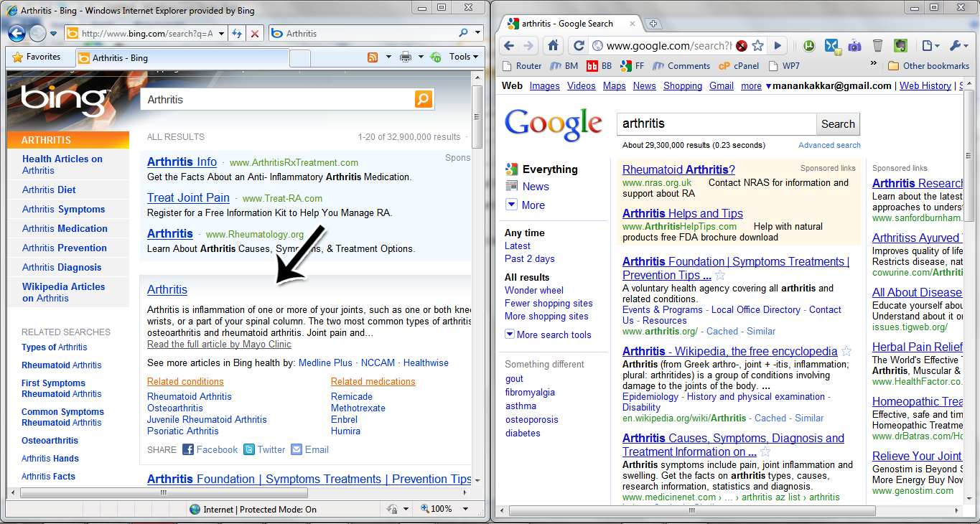Share via Email icon on Bing
Viewport: 980px width, 524px height.
(297, 449)
